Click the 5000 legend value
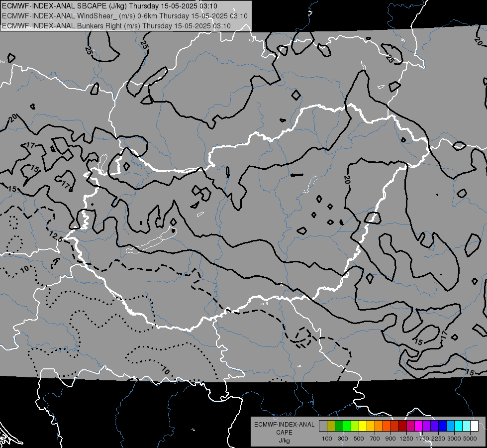The height and width of the screenshot is (448, 487). pyautogui.click(x=470, y=439)
